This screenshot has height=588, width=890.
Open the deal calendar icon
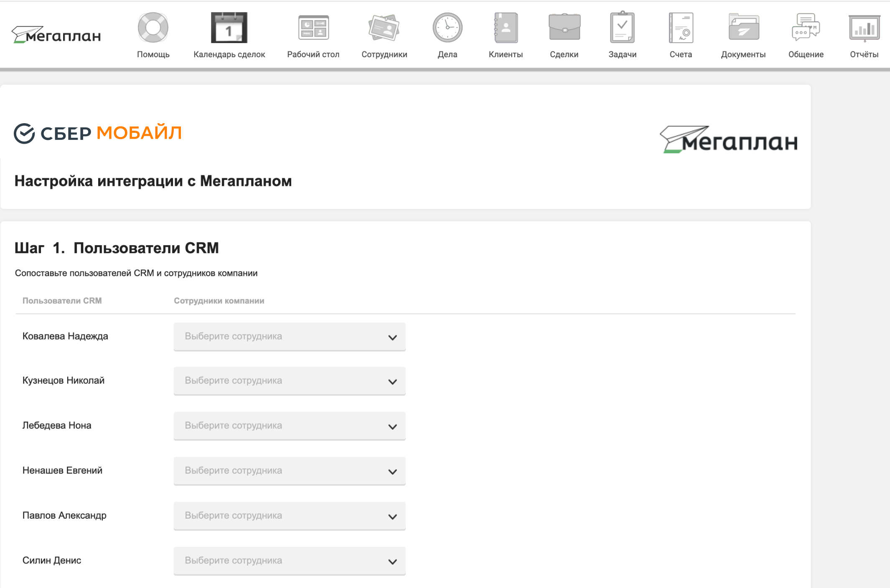(x=229, y=28)
